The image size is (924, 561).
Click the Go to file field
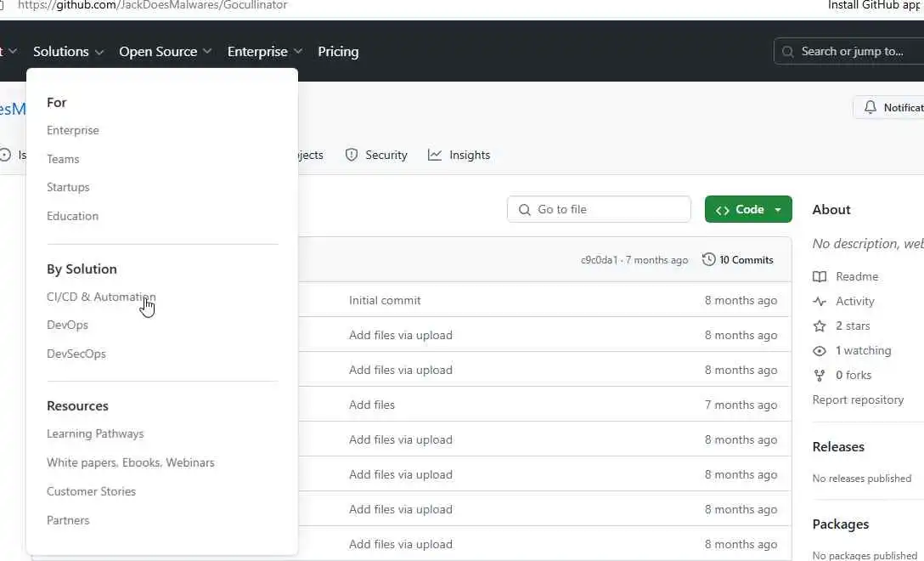599,209
